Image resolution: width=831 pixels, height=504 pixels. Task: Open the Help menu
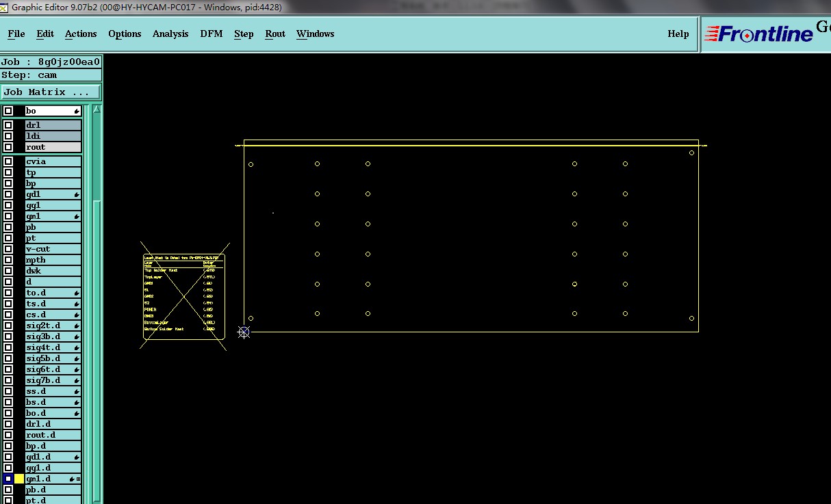[x=678, y=34]
